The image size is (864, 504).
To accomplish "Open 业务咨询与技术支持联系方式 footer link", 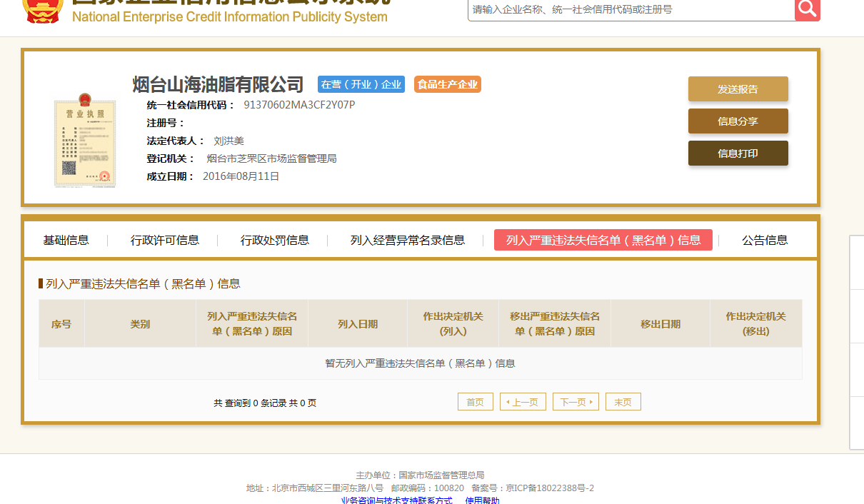I will (396, 500).
